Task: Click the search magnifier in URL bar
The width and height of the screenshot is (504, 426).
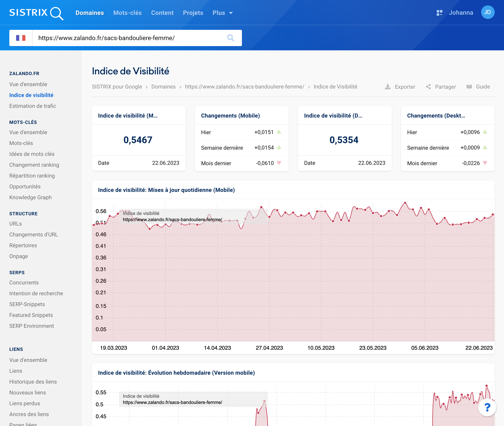Action: [230, 38]
